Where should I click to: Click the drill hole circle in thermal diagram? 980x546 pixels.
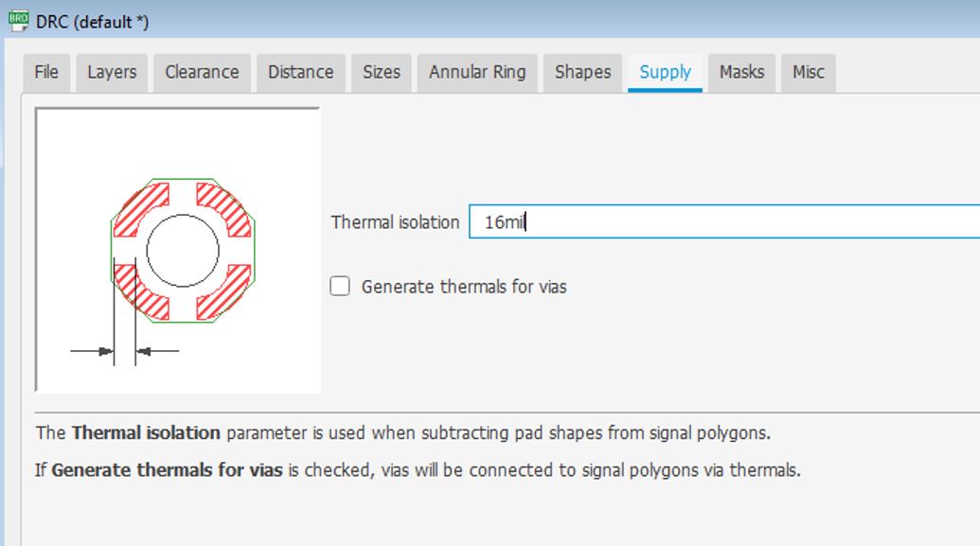[183, 251]
